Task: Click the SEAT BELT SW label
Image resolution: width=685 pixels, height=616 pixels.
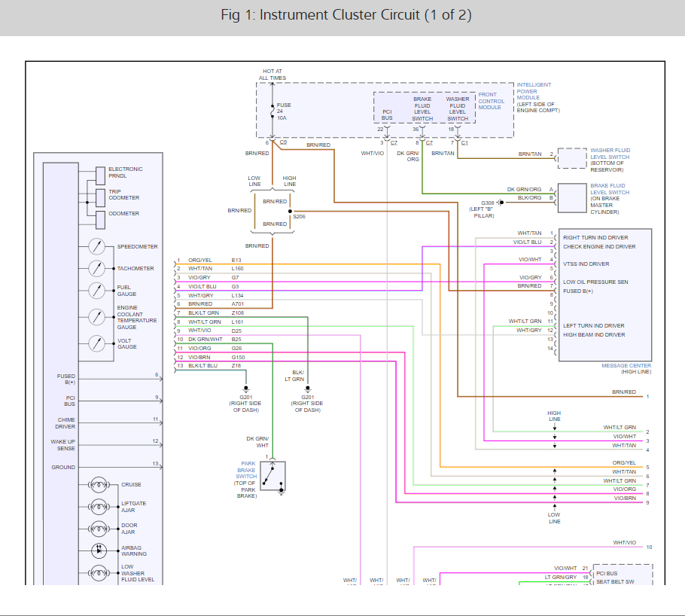Action: (x=615, y=582)
